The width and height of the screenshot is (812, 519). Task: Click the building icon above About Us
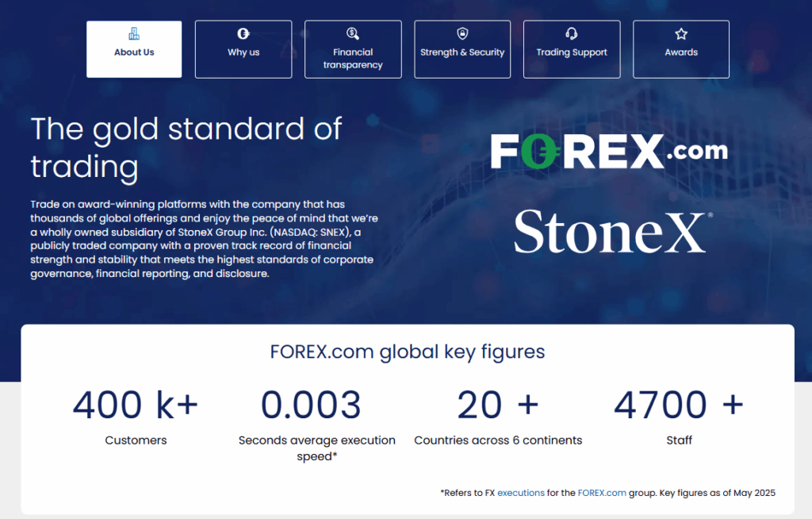[x=134, y=34]
